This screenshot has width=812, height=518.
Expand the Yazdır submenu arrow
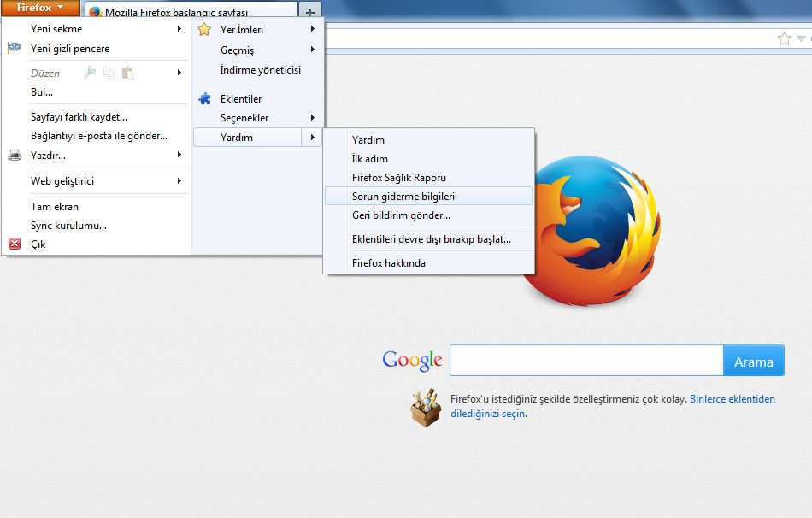[x=179, y=155]
